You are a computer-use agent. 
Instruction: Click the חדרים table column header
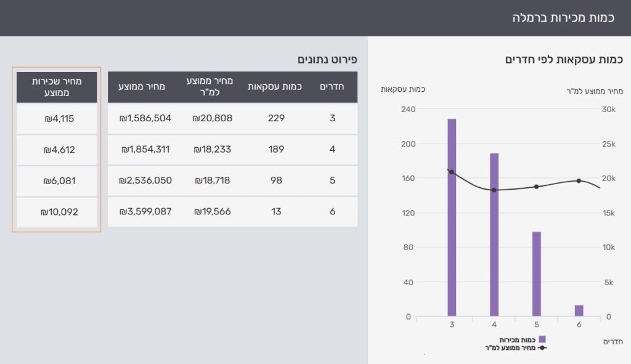332,87
